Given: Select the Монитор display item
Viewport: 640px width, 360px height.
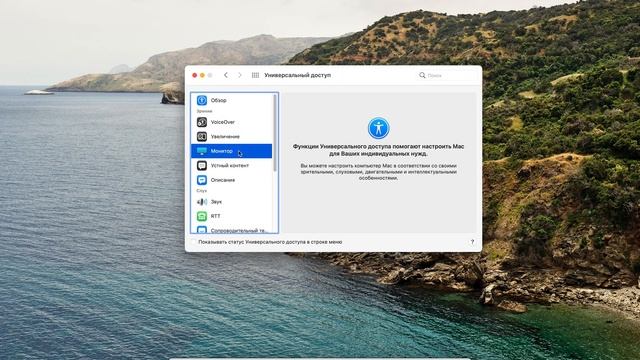Looking at the screenshot, I should (231, 151).
